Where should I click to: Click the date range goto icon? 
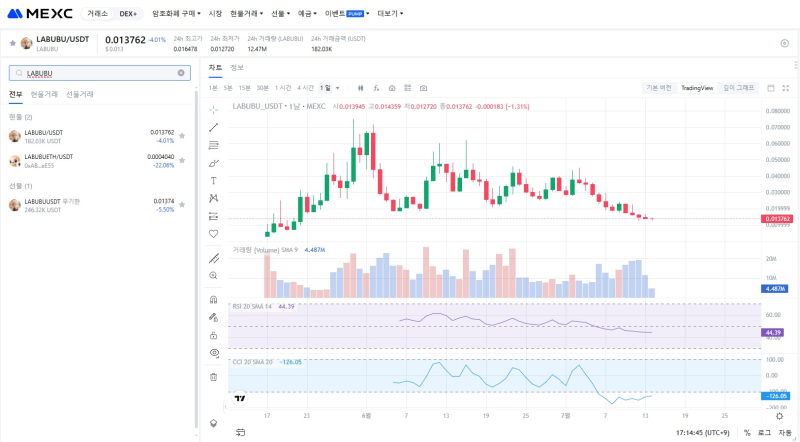pyautogui.click(x=241, y=432)
